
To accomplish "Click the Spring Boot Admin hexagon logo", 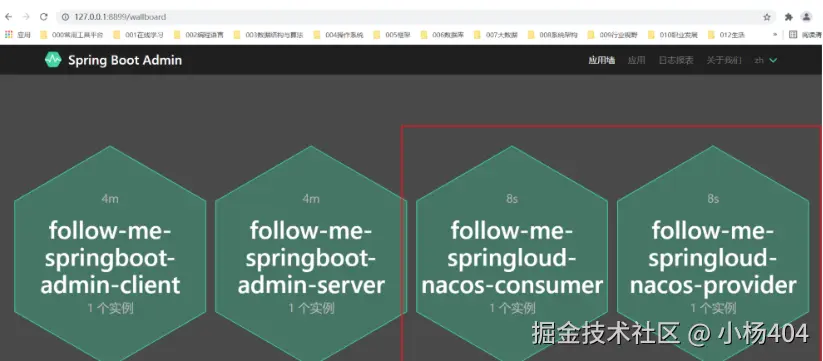I will [x=53, y=60].
